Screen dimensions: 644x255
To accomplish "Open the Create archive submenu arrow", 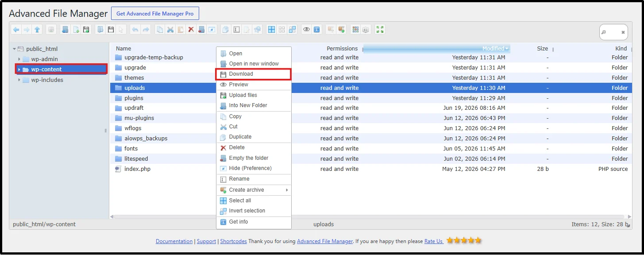I will click(x=287, y=190).
